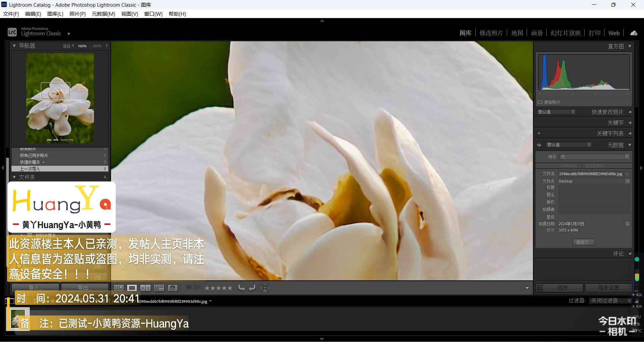This screenshot has height=342, width=644.
Task: Open the 预设 metadata preset dropdown
Action: point(594,157)
